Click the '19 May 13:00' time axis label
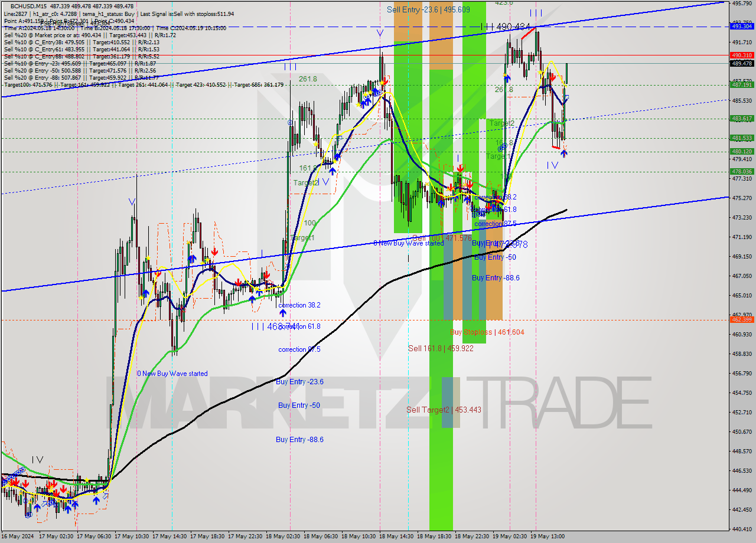Viewport: 756px width, 543px height. (x=548, y=537)
